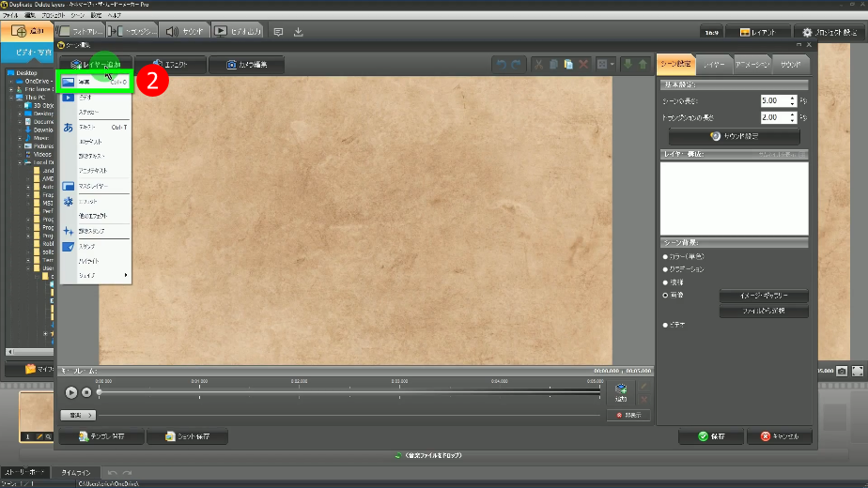Click the green 保存 (Save) button
868x488 pixels.
tap(711, 436)
